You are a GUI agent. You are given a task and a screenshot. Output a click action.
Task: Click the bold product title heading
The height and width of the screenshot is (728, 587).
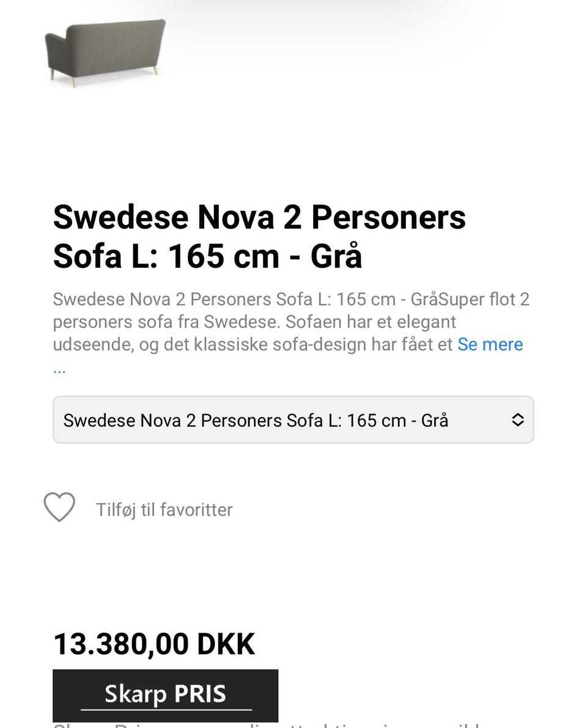[259, 237]
